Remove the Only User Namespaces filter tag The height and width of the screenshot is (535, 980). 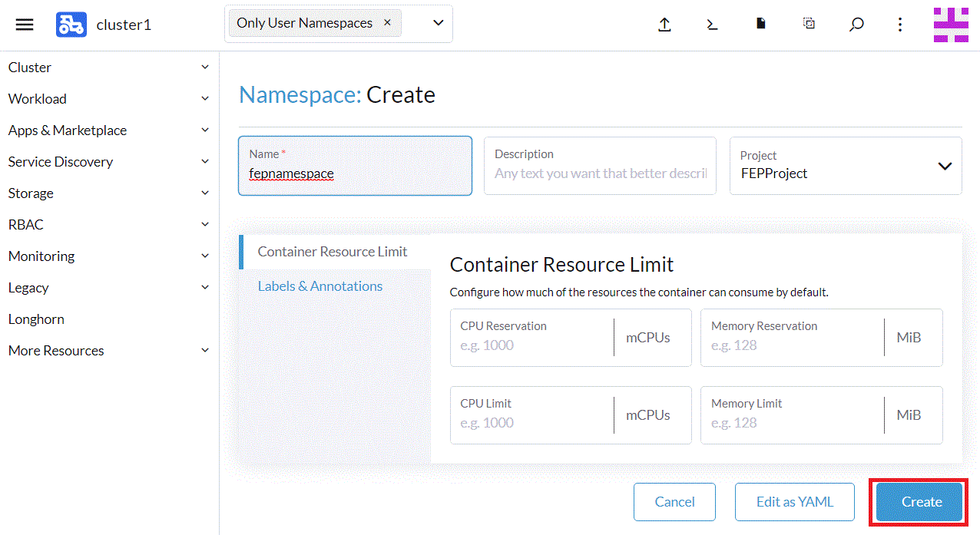[x=387, y=23]
